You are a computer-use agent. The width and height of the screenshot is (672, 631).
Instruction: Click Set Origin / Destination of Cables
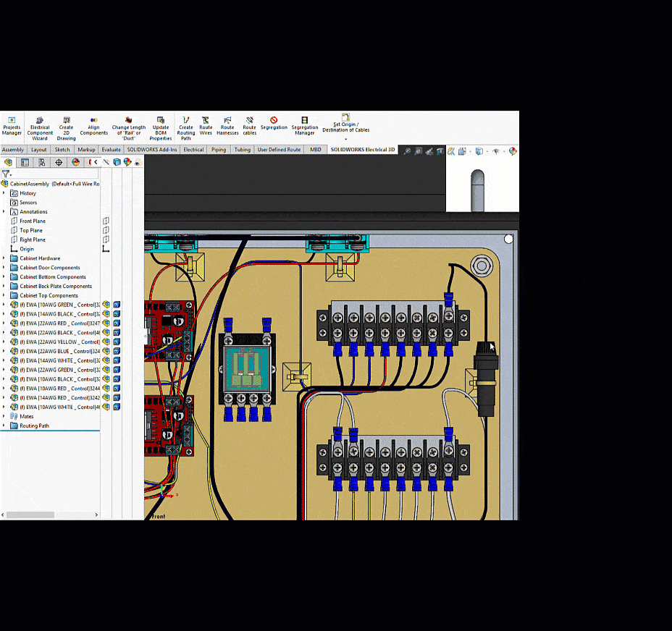[x=346, y=123]
